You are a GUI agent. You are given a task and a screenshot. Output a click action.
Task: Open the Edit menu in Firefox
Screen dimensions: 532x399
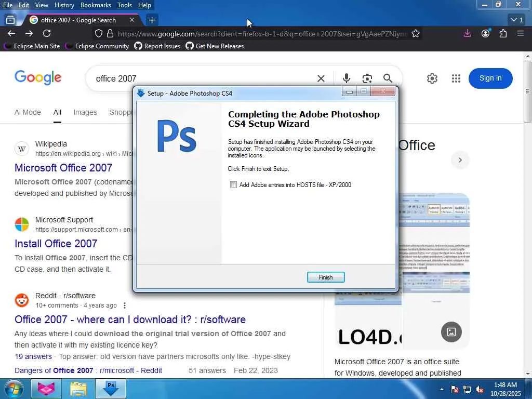[x=24, y=5]
